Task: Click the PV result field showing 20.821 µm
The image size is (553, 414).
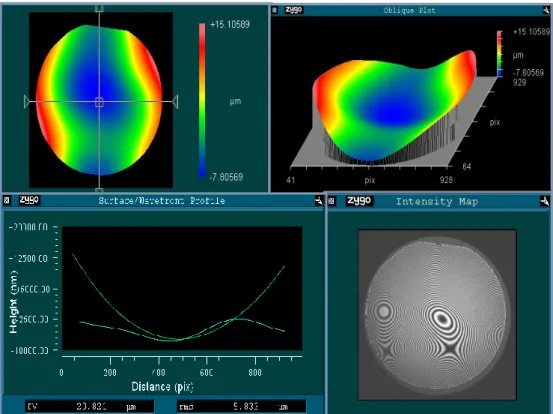Action: 90,407
